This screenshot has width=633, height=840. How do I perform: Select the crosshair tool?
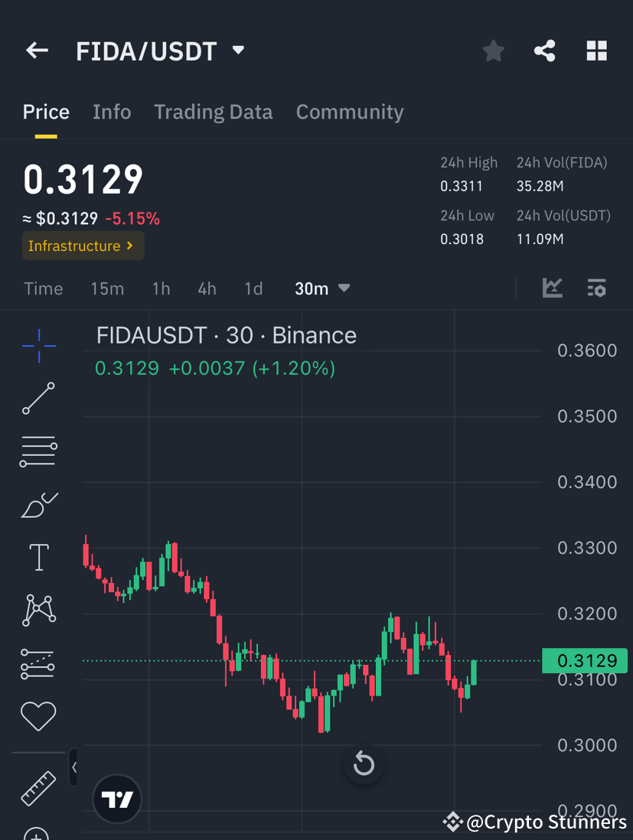coord(38,346)
